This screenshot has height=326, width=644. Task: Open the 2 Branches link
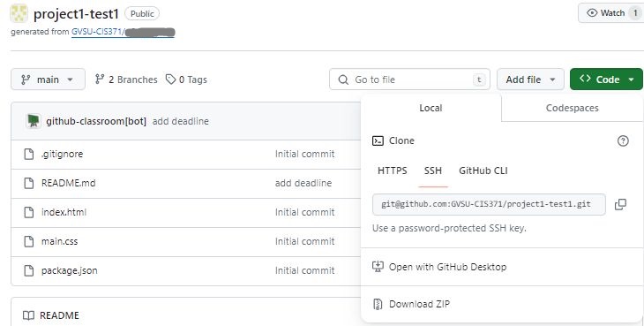click(126, 80)
